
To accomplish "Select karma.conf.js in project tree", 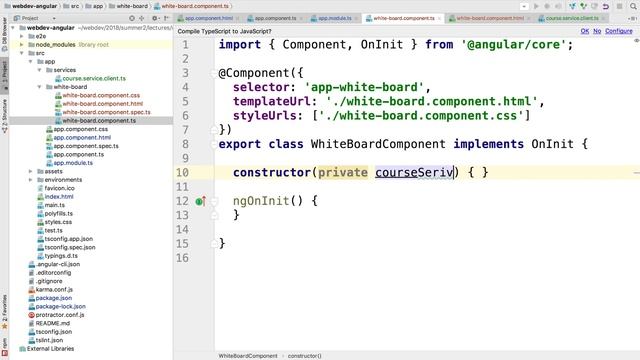I will tap(54, 289).
